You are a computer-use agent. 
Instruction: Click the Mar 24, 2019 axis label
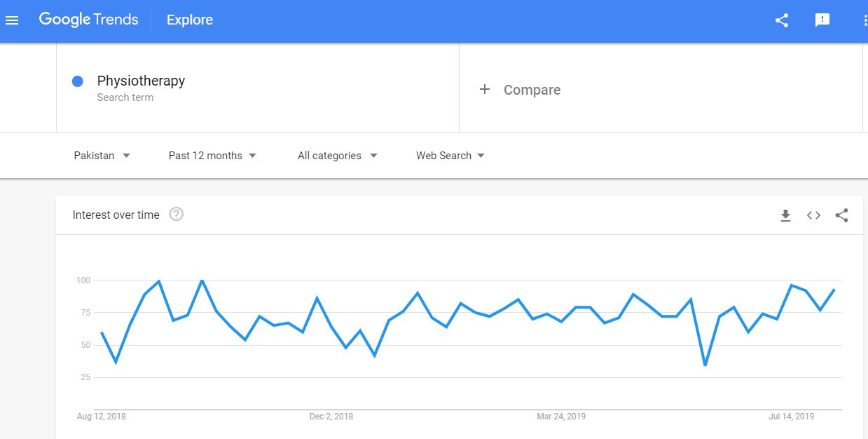[561, 417]
